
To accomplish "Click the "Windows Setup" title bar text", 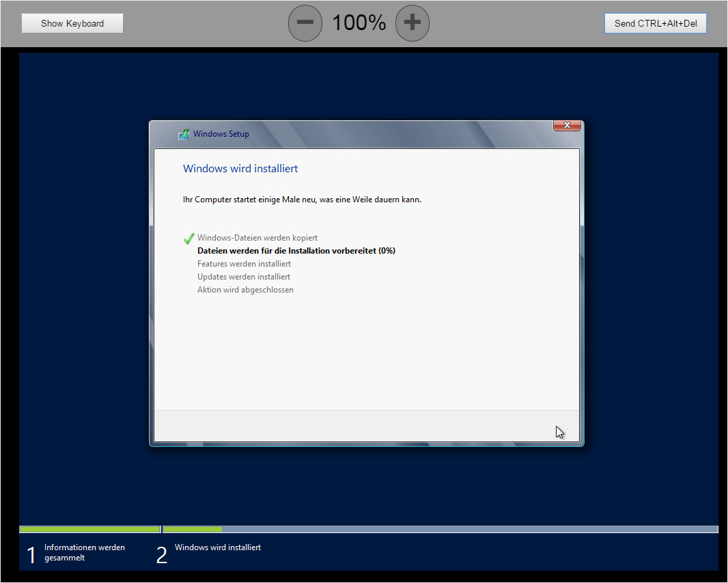I will (221, 134).
